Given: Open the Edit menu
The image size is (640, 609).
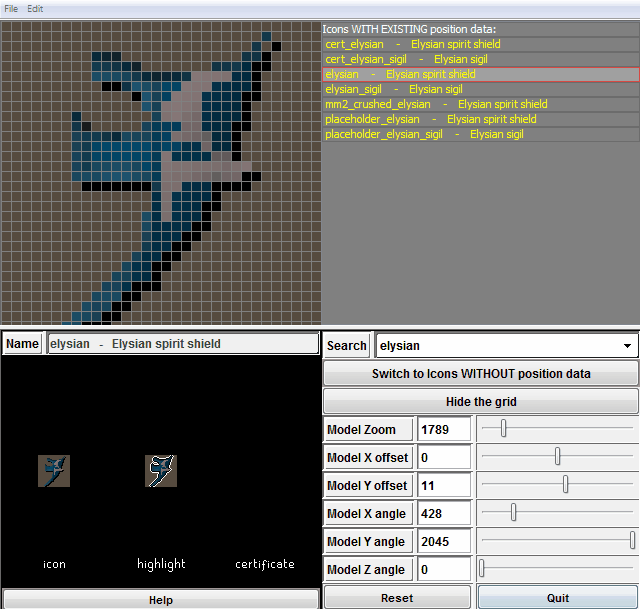Looking at the screenshot, I should (35, 9).
